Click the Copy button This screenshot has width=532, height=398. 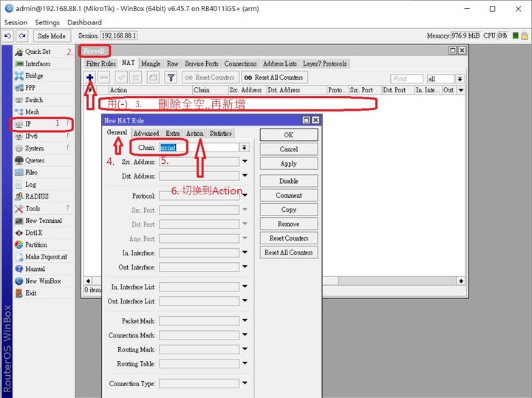coord(289,210)
